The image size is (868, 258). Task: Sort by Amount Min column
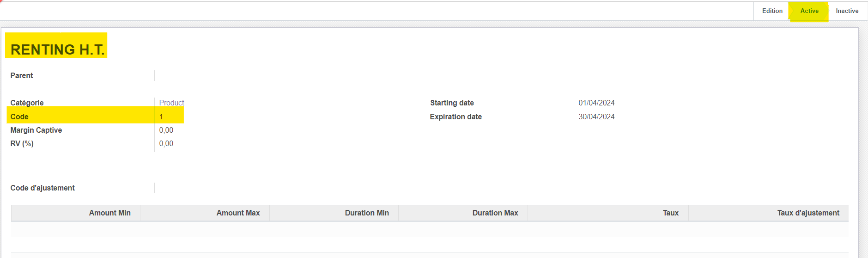tap(109, 213)
